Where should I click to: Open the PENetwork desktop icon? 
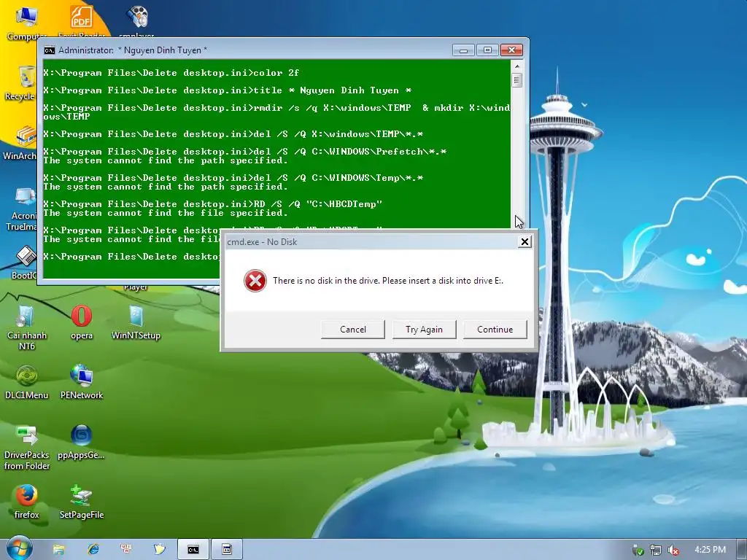click(82, 382)
